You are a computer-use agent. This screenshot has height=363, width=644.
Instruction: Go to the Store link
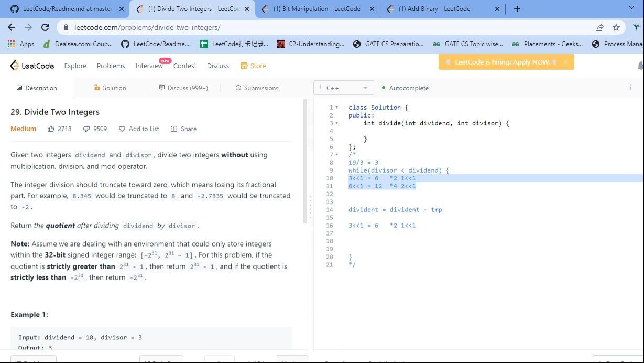pyautogui.click(x=253, y=66)
